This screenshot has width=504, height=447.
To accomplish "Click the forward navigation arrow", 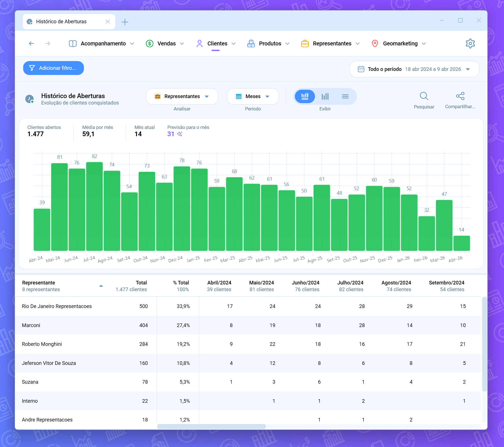I will point(48,43).
